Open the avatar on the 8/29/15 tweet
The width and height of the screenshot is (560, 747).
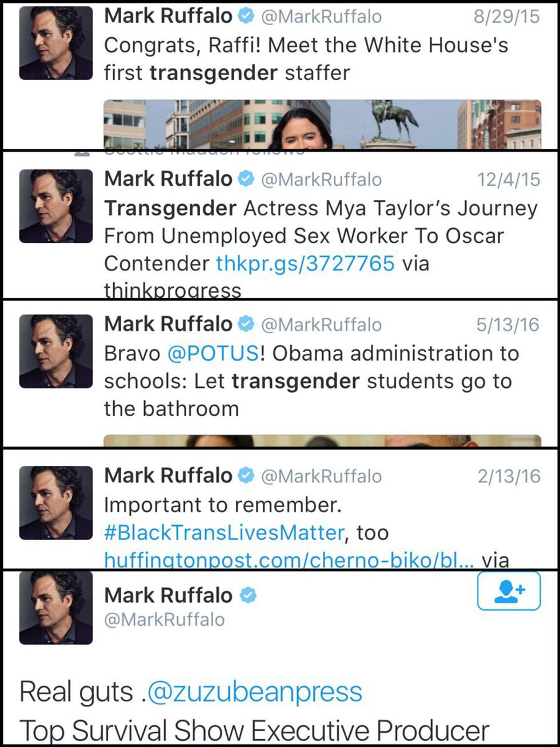tap(56, 43)
